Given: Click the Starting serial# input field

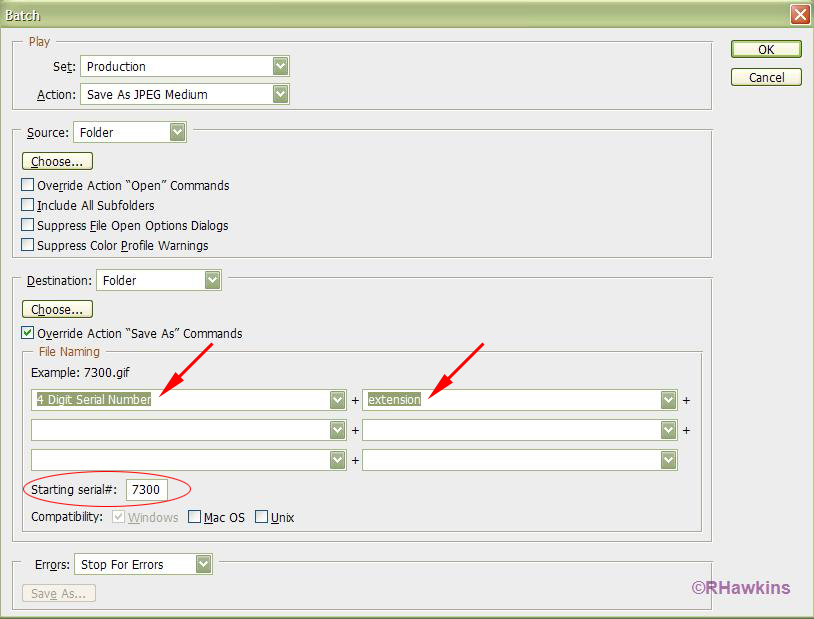Looking at the screenshot, I should pos(146,490).
